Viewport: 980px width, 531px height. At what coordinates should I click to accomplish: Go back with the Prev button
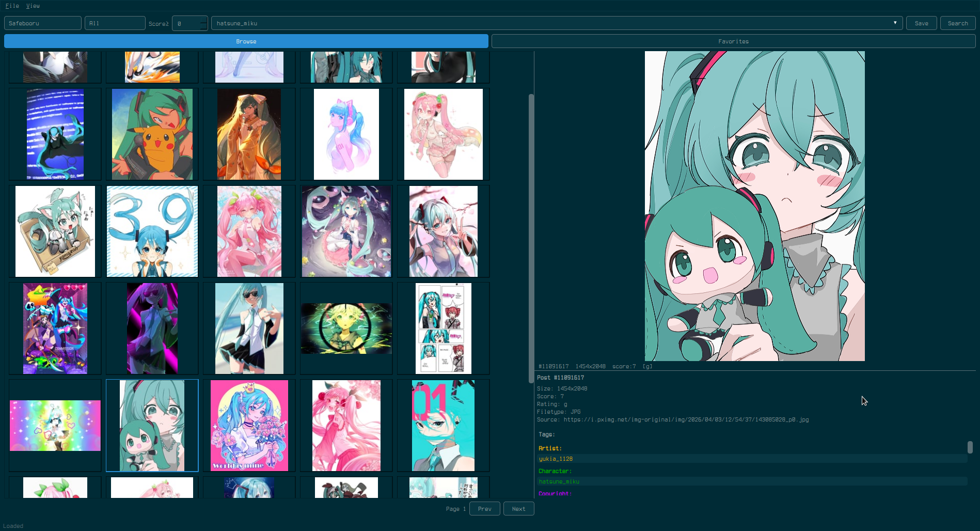coord(484,509)
